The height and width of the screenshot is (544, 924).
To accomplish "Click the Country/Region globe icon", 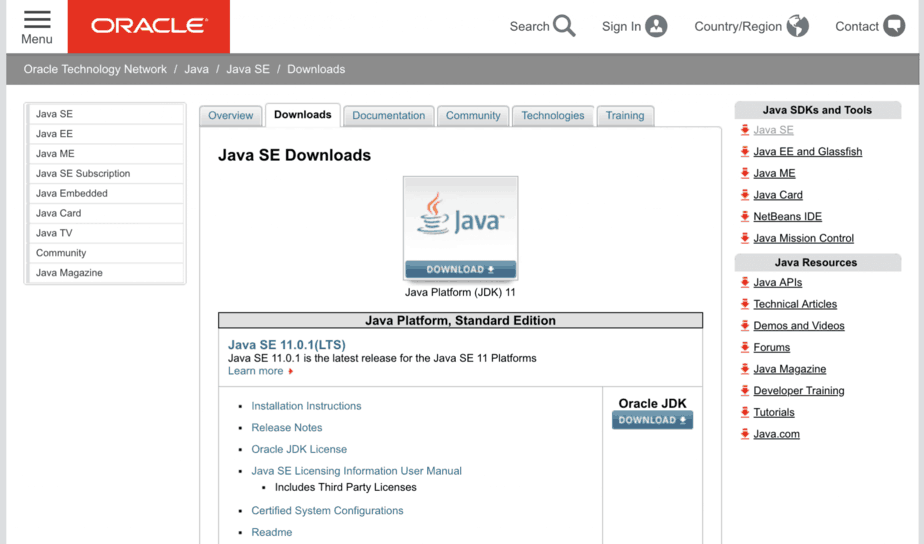I will tap(797, 27).
